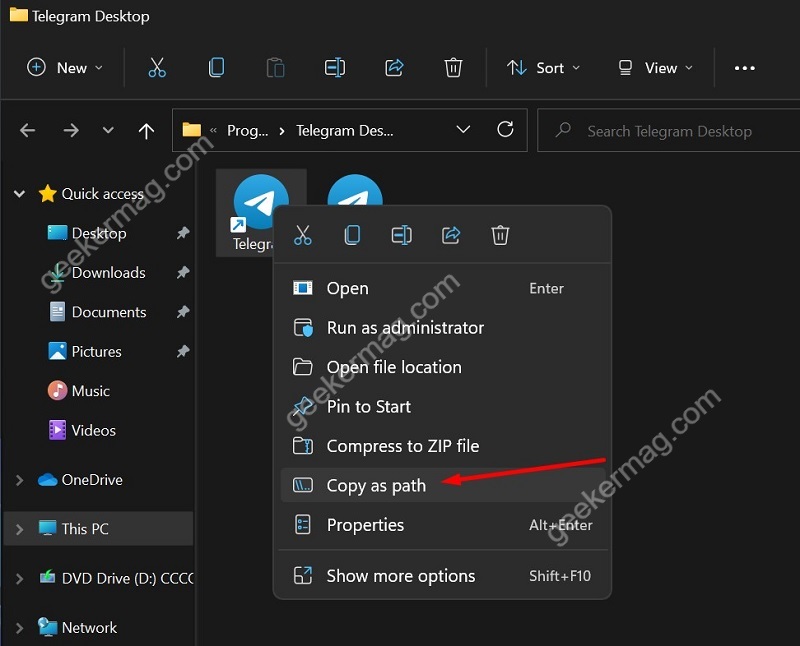Open the three-dots See more menu

tap(744, 68)
